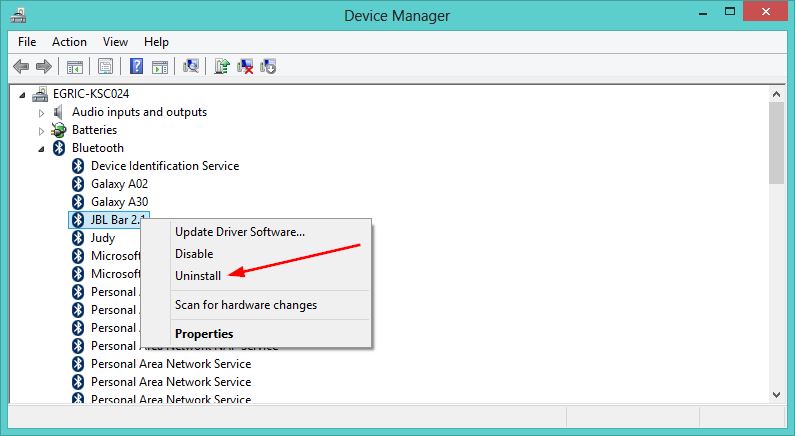Select Update Driver Software in context menu
Screen dimensions: 795x436
coord(239,232)
